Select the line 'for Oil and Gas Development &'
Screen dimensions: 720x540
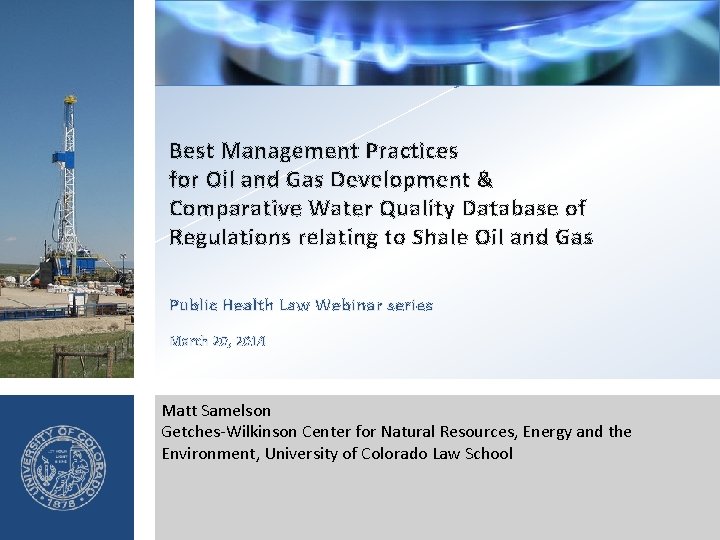click(331, 180)
